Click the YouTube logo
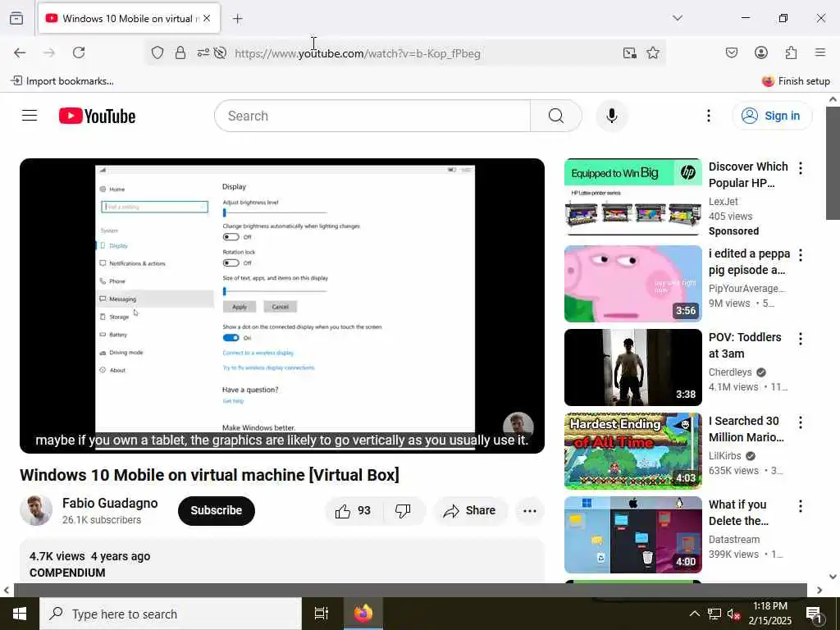 click(x=97, y=116)
